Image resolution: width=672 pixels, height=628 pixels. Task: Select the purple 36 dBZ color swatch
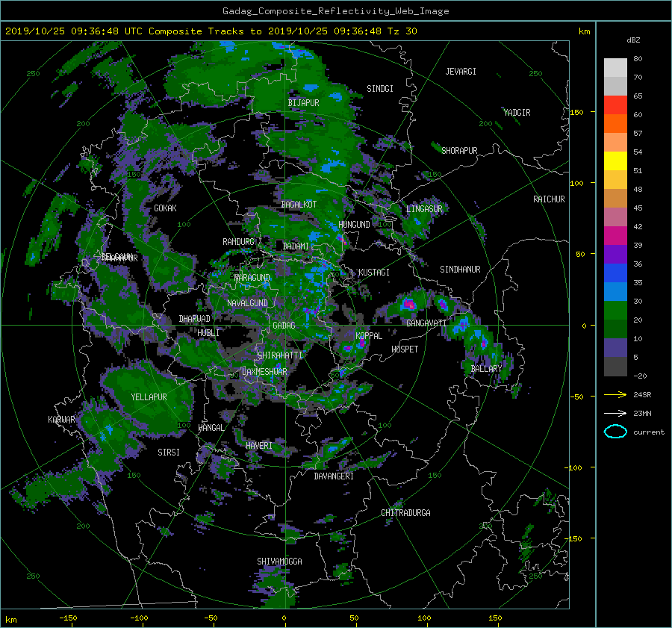pyautogui.click(x=615, y=255)
